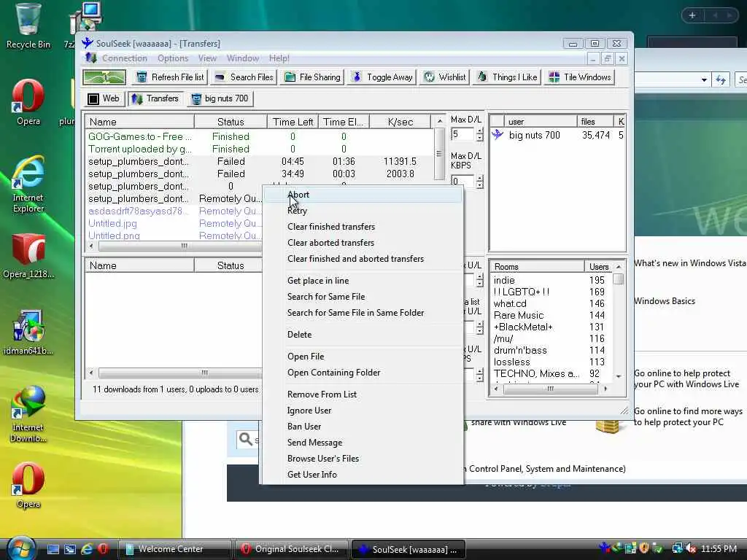
Task: Choose Ignore User
Action: pyautogui.click(x=363, y=411)
